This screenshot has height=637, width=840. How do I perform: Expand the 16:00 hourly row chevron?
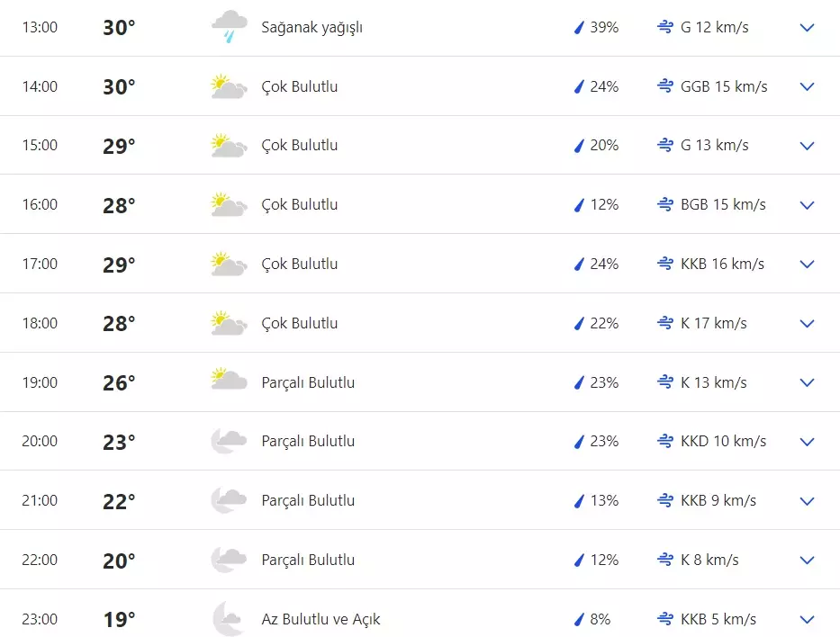click(x=807, y=205)
